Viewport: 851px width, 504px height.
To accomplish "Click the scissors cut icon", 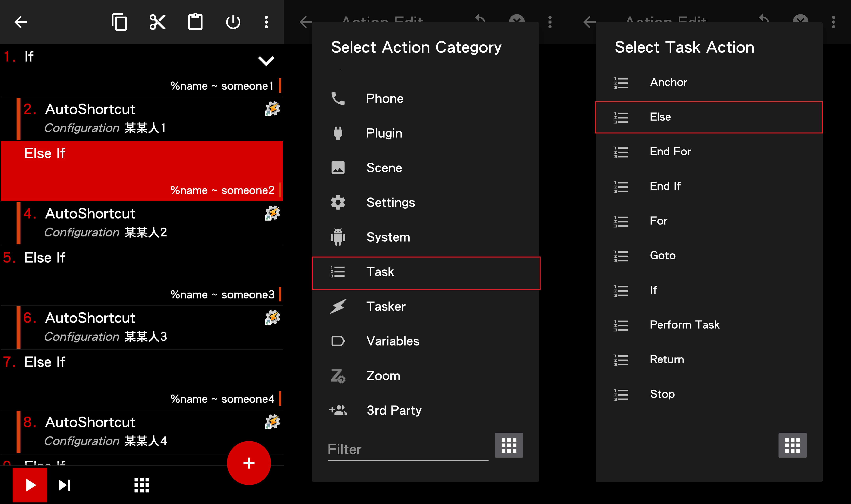I will point(157,22).
